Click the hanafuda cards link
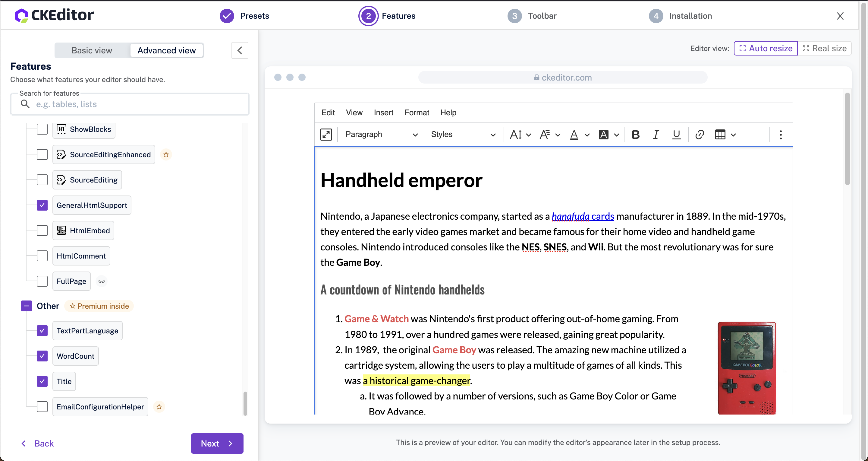This screenshot has height=461, width=868. coord(583,216)
